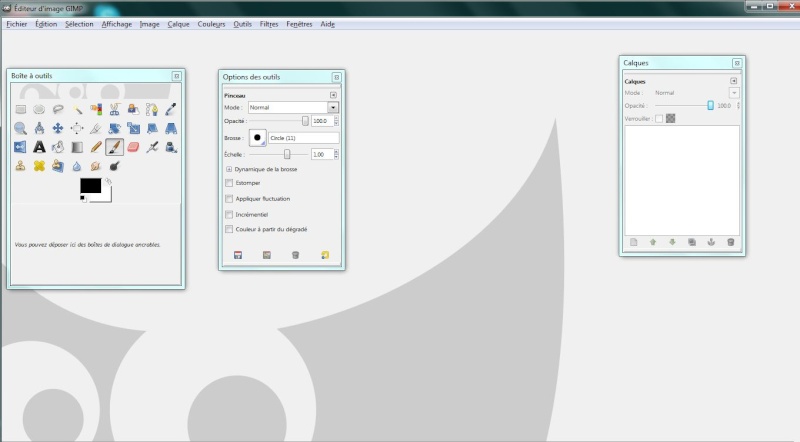Screen dimensions: 800x442
Task: Choose the Free Select lasso tool
Action: (58, 109)
